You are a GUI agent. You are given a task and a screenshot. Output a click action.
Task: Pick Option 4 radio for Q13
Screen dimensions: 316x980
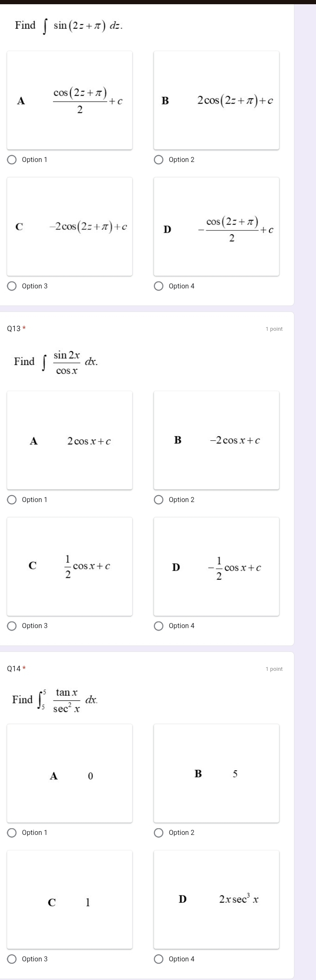[159, 626]
